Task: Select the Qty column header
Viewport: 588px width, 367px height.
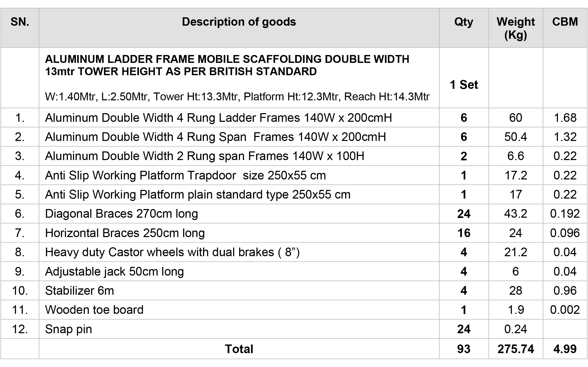Action: pos(464,28)
